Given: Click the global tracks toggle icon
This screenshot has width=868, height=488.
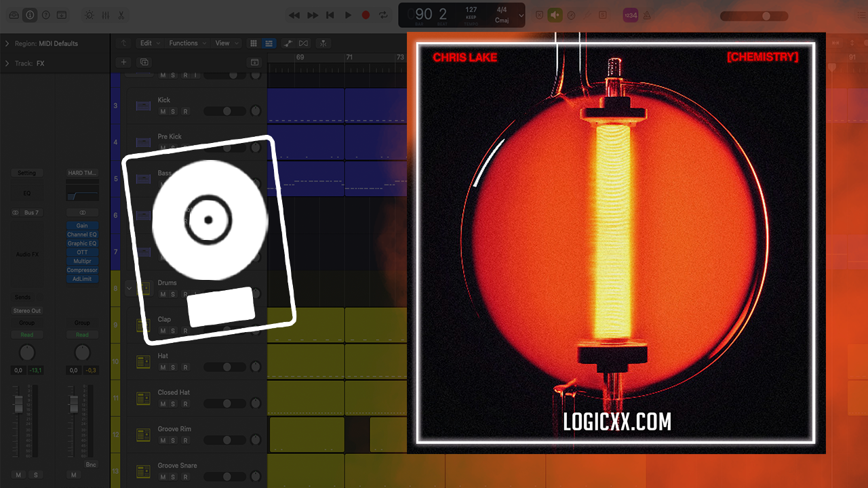Looking at the screenshot, I should click(x=255, y=62).
